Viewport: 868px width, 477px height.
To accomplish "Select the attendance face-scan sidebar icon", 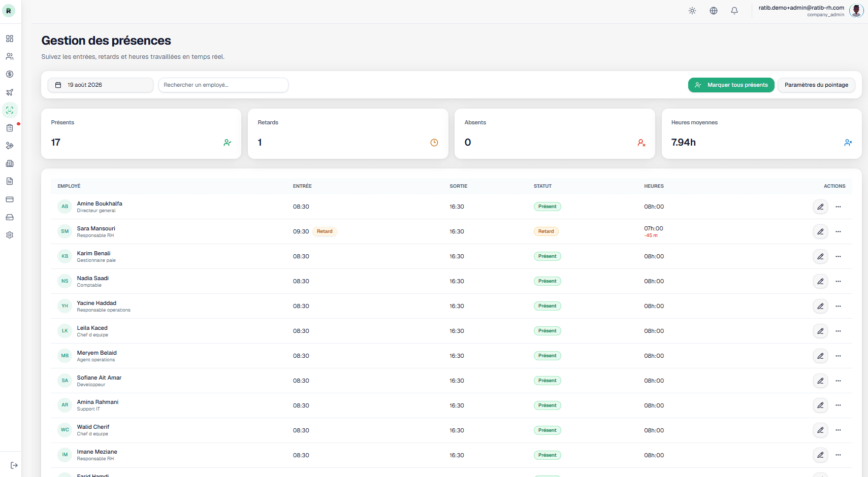I will (x=10, y=110).
